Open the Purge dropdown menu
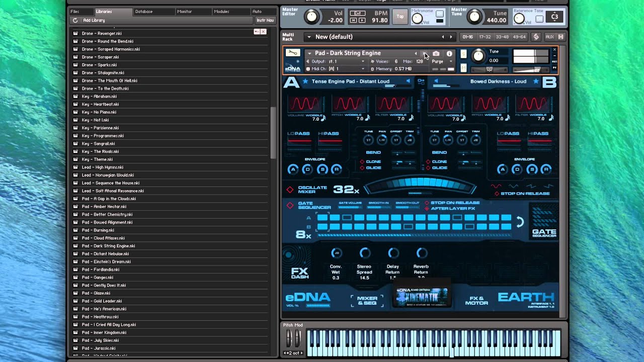The image size is (644, 362). (442, 61)
